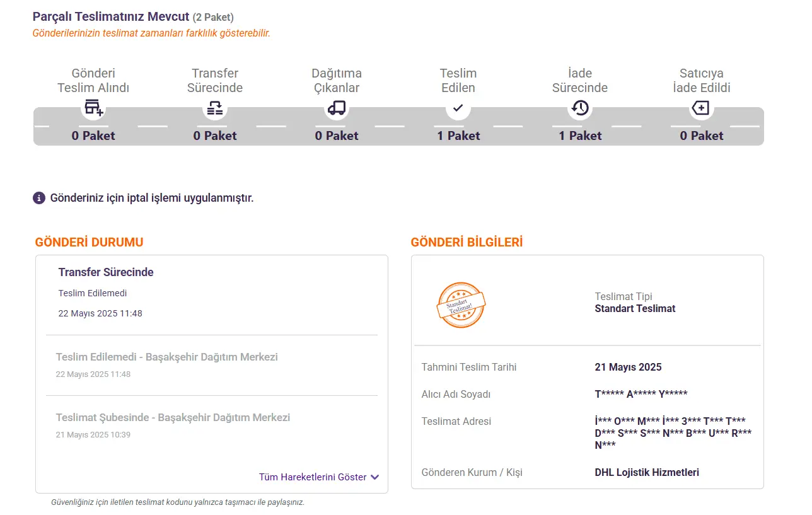Click the GÖNDERİ DURUMU section header
Screen dimensions: 812x515
click(90, 242)
